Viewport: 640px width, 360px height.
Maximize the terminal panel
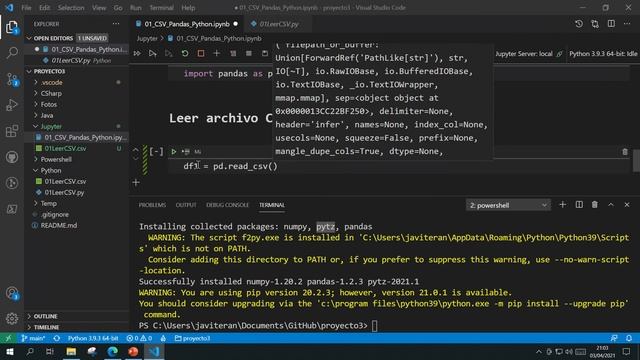(x=611, y=205)
